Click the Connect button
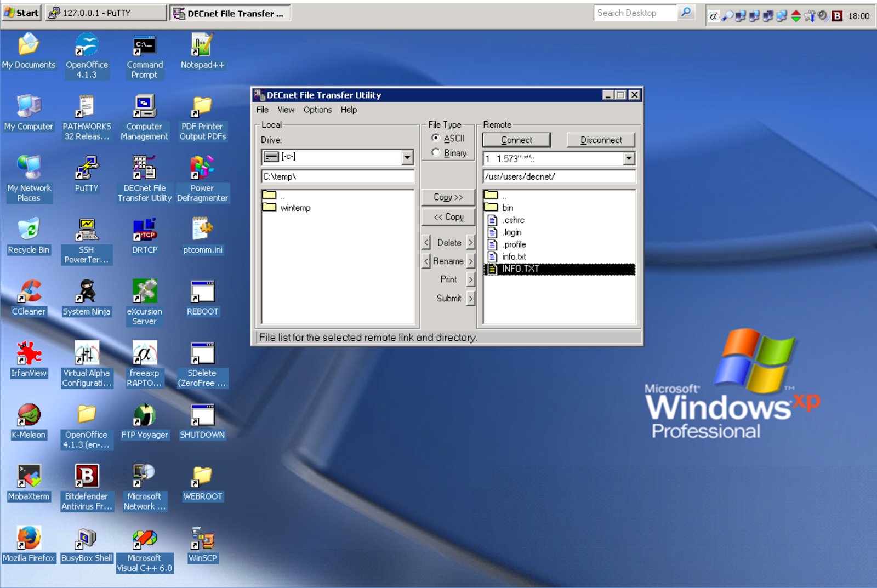Image resolution: width=877 pixels, height=588 pixels. (x=516, y=140)
